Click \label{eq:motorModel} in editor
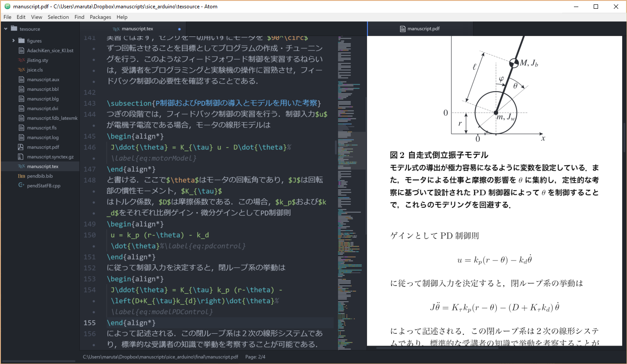 click(x=154, y=158)
